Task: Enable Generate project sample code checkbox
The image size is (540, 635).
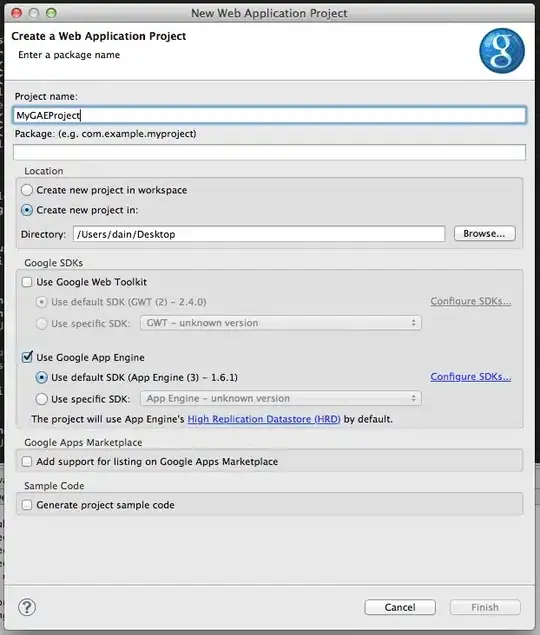Action: point(27,505)
